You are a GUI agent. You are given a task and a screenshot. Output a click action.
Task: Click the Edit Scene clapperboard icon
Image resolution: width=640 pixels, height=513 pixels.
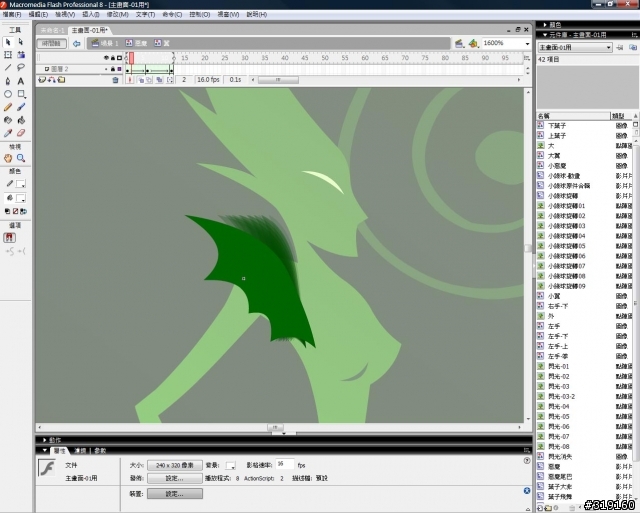click(x=459, y=43)
